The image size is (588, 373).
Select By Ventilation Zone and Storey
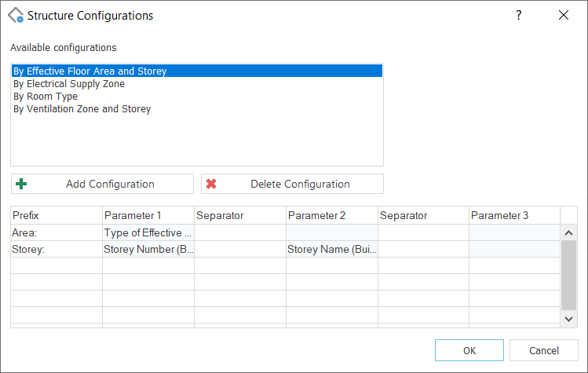pyautogui.click(x=197, y=109)
